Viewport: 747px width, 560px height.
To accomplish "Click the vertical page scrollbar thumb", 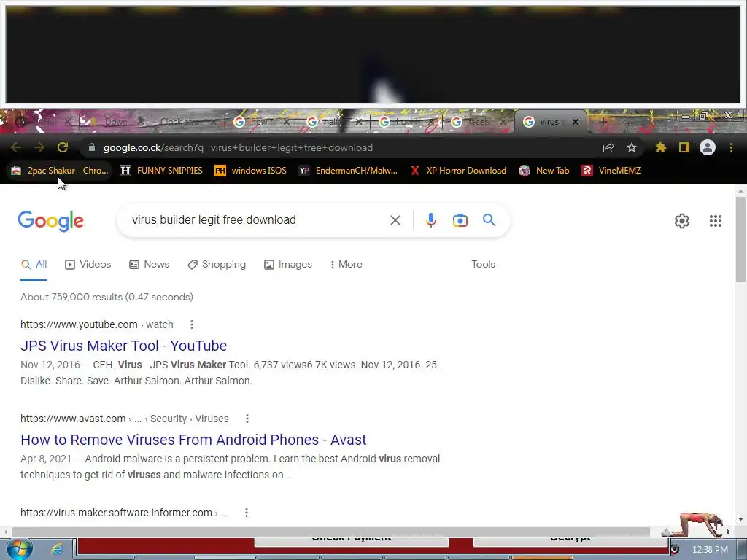I will pyautogui.click(x=741, y=239).
